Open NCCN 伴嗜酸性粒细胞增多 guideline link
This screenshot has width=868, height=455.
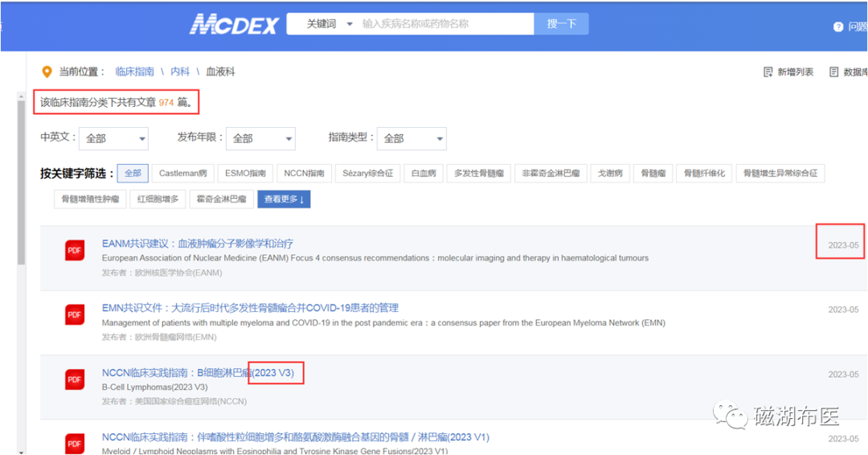click(x=296, y=437)
